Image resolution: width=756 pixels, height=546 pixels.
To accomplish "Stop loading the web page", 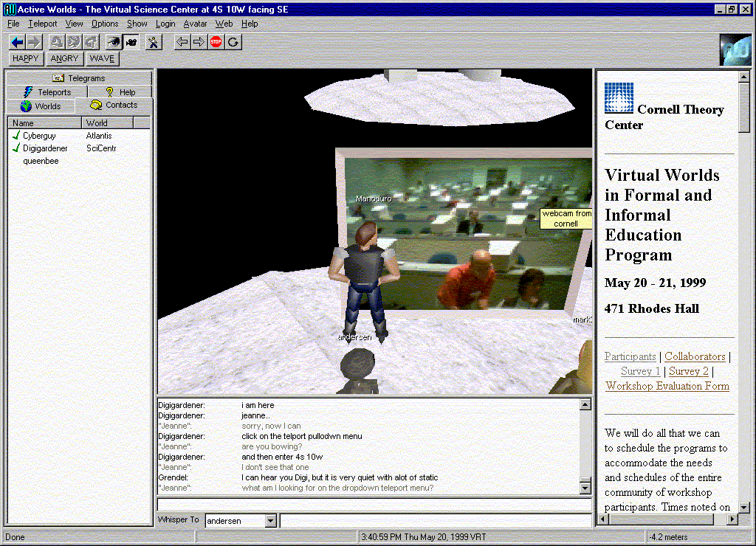I will (216, 42).
